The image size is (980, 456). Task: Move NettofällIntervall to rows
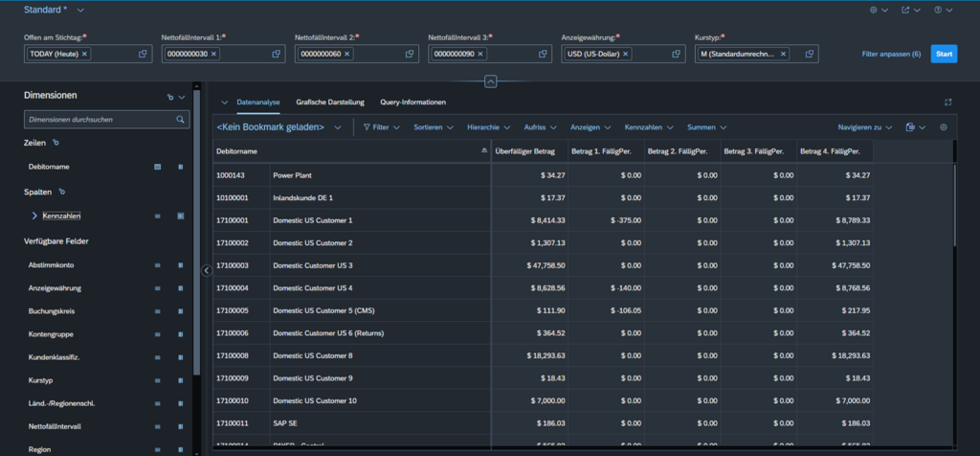158,426
